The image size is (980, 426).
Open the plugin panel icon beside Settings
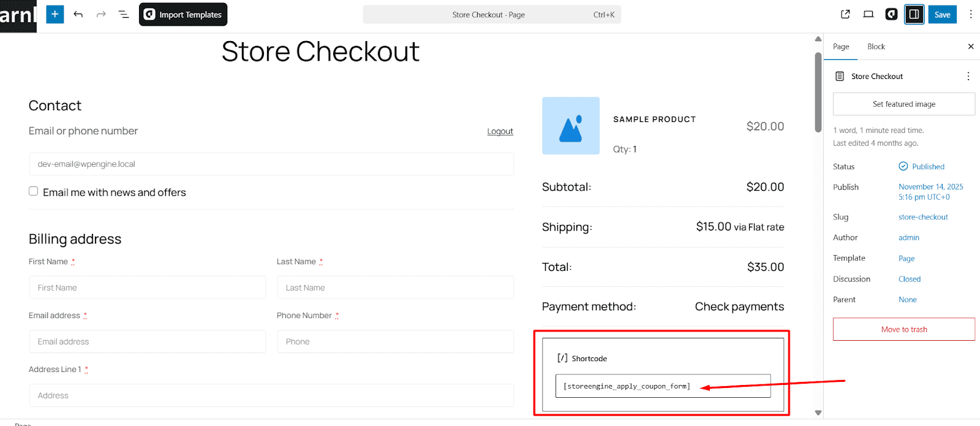891,14
